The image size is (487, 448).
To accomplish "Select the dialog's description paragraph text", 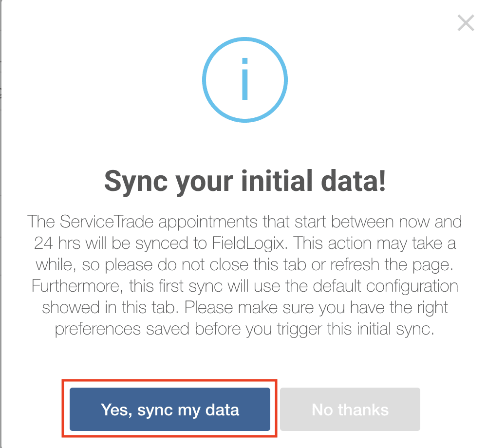I will [x=245, y=275].
